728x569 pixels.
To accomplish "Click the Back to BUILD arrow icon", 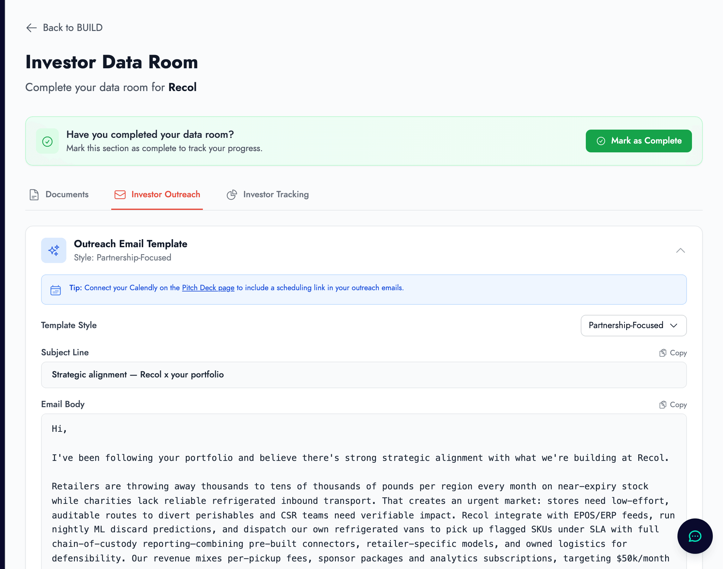I will coord(31,28).
